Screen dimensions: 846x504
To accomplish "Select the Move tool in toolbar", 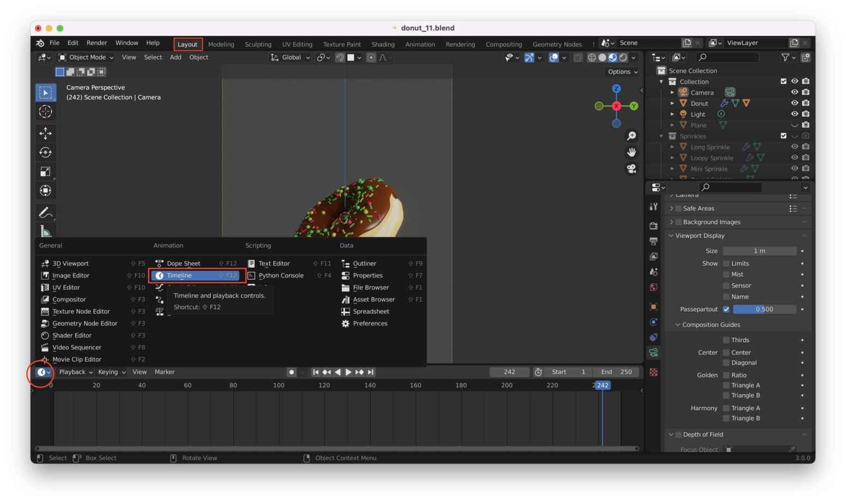I will [46, 133].
